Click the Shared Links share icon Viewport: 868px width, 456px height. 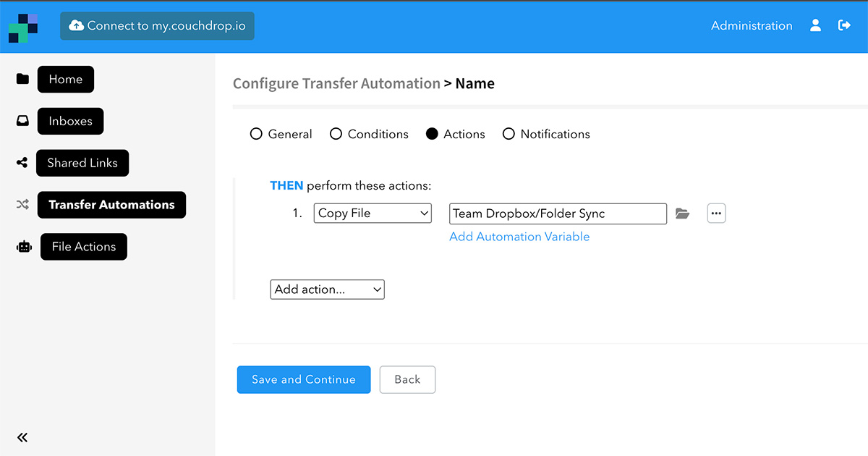22,163
